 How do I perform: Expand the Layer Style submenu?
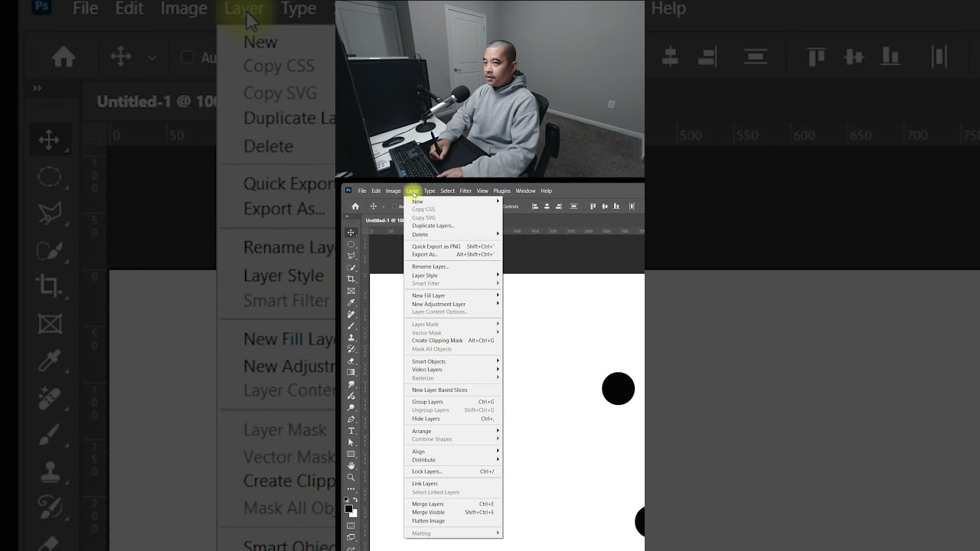(498, 275)
